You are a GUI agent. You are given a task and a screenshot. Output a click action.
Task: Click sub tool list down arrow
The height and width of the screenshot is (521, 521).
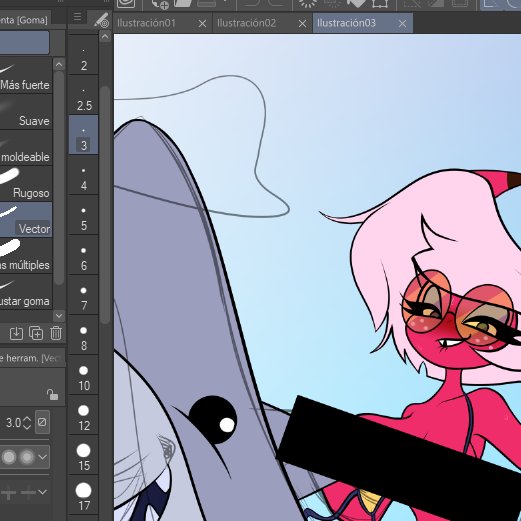(59, 315)
